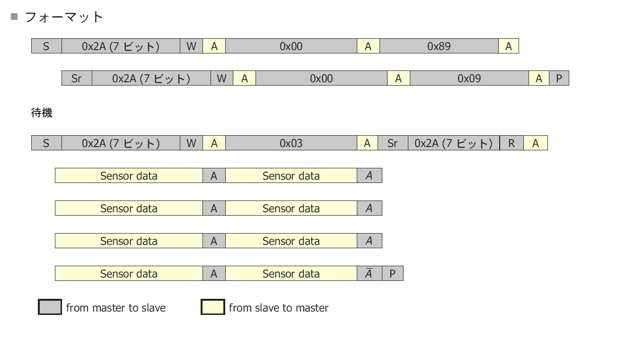Select the 0x09 data cell
Viewport: 644px width, 348px height.
[x=469, y=78]
